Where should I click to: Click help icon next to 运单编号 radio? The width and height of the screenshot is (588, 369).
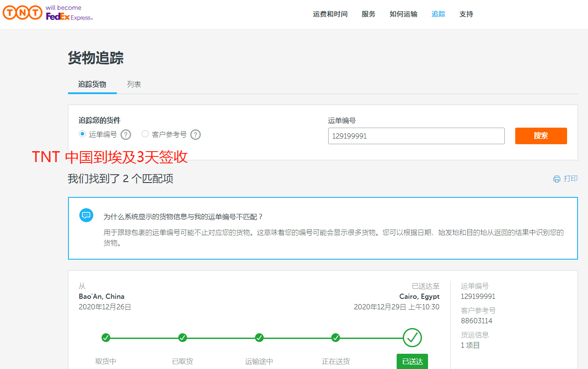tap(126, 135)
